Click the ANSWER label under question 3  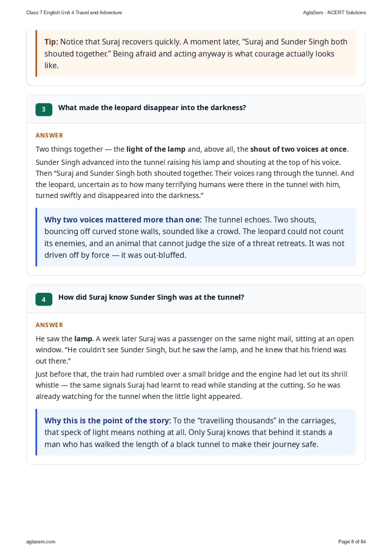point(49,135)
